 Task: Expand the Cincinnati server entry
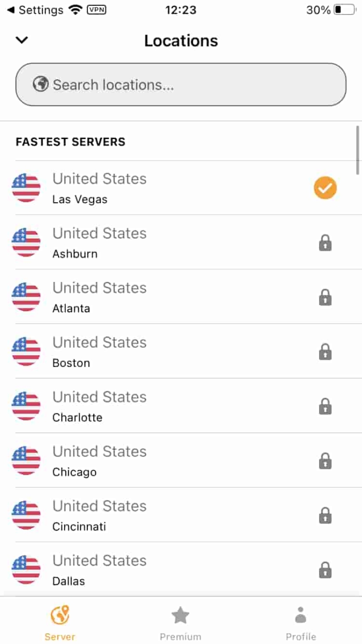tap(155, 516)
